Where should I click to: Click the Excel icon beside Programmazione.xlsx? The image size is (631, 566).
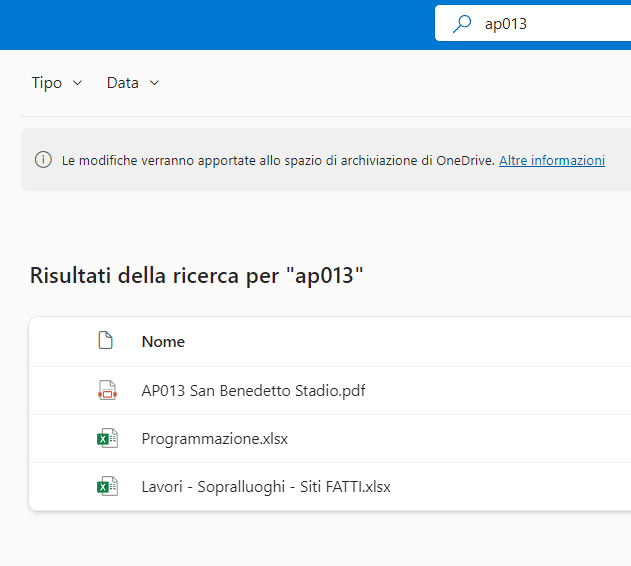(x=107, y=438)
